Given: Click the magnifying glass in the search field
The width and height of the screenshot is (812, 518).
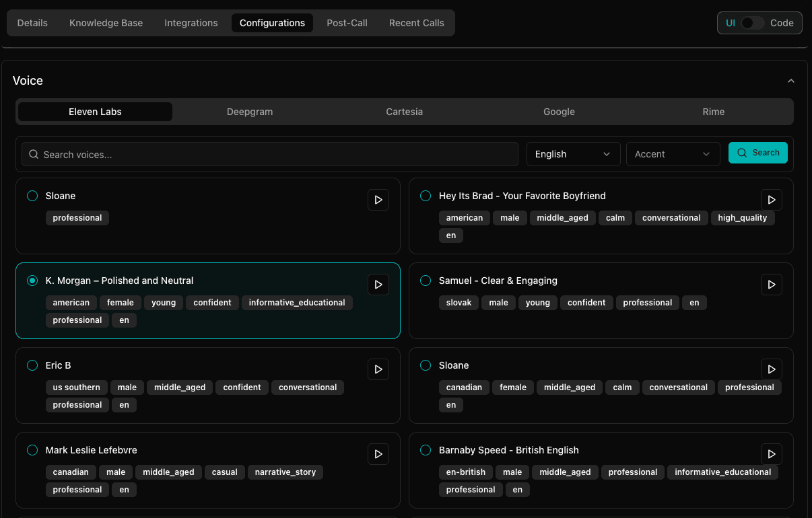Looking at the screenshot, I should (x=33, y=154).
